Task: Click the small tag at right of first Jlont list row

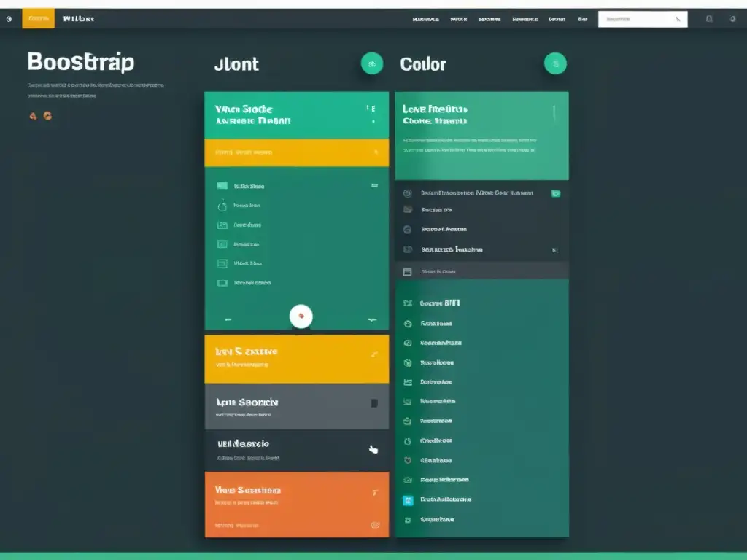Action: click(x=374, y=186)
